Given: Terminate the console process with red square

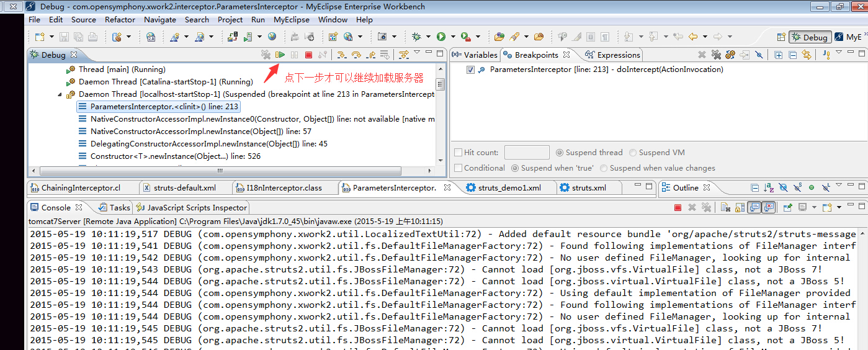Looking at the screenshot, I should click(678, 207).
